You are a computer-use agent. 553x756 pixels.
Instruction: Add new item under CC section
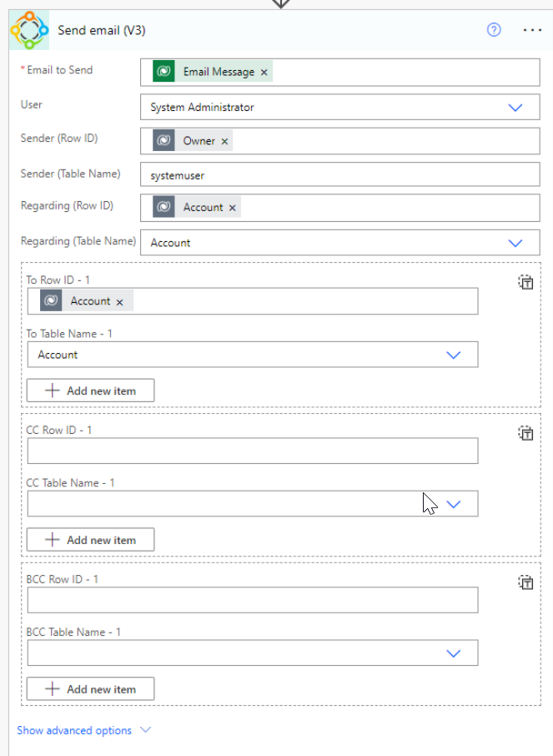pyautogui.click(x=91, y=540)
